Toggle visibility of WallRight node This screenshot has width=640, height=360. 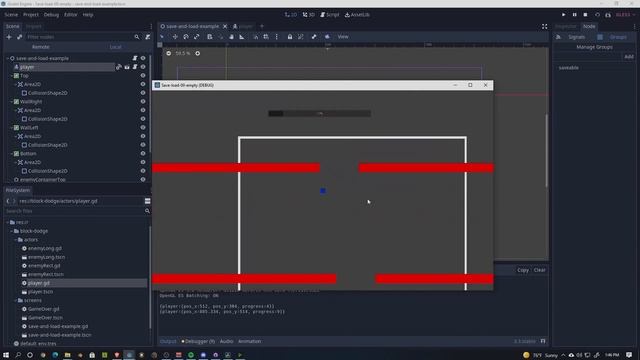(143, 102)
